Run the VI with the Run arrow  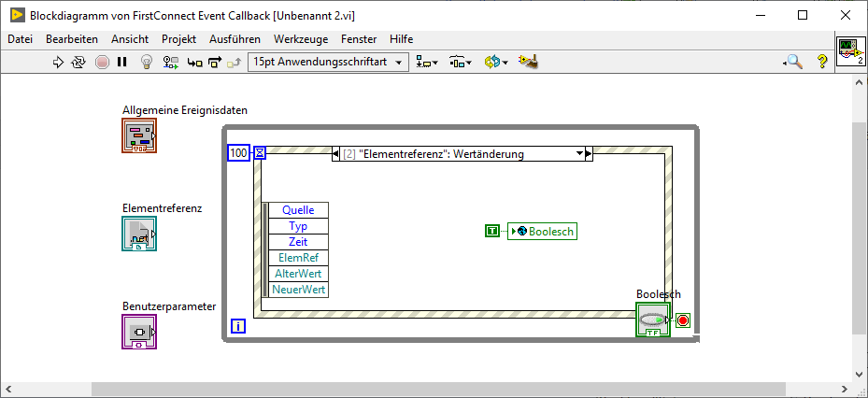[x=58, y=62]
